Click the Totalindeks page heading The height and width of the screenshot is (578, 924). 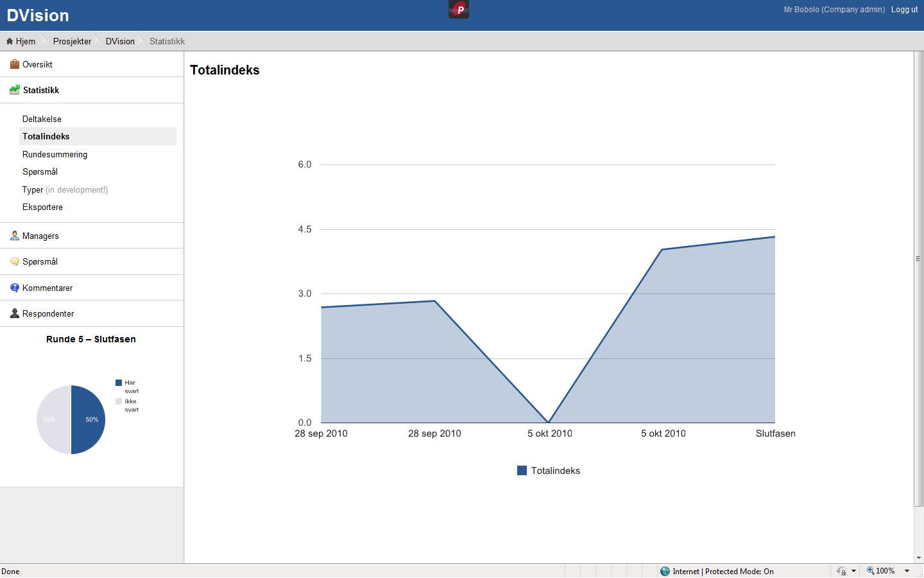(225, 70)
